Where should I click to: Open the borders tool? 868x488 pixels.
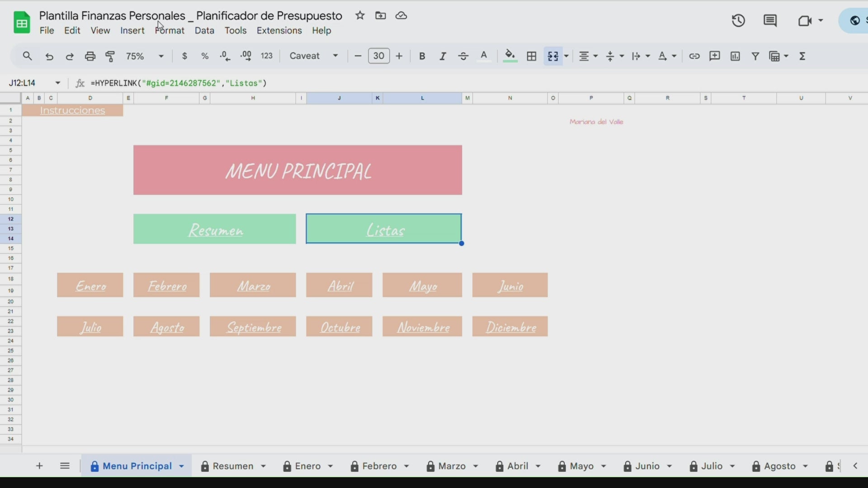coord(532,56)
